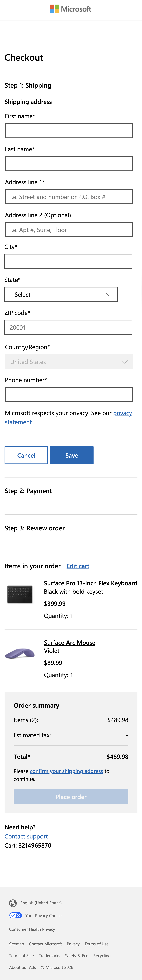142x980 pixels.
Task: Open the State dropdown chevron arrow
Action: coord(109,294)
